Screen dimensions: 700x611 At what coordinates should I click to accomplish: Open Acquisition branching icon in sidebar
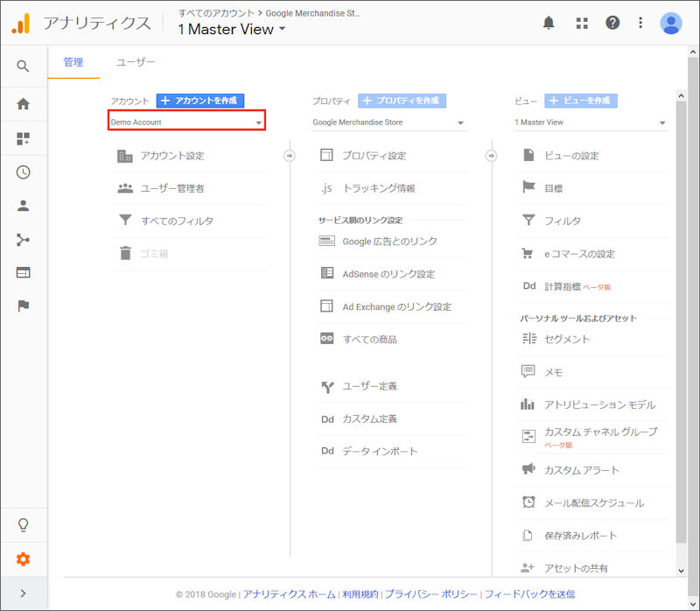[x=23, y=240]
